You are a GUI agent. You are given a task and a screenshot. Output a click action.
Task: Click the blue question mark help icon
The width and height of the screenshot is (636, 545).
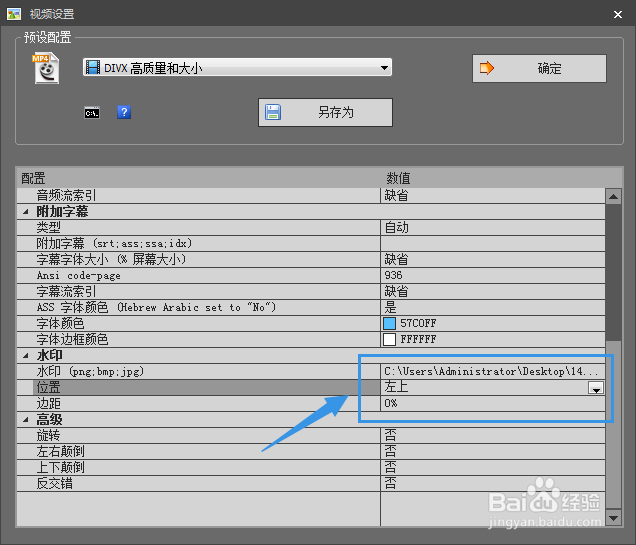click(124, 112)
